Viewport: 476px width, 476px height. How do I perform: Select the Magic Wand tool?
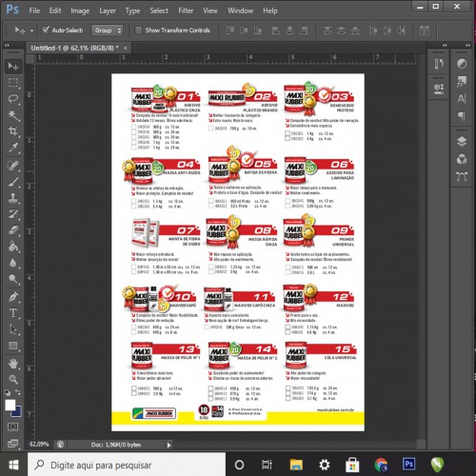13,115
